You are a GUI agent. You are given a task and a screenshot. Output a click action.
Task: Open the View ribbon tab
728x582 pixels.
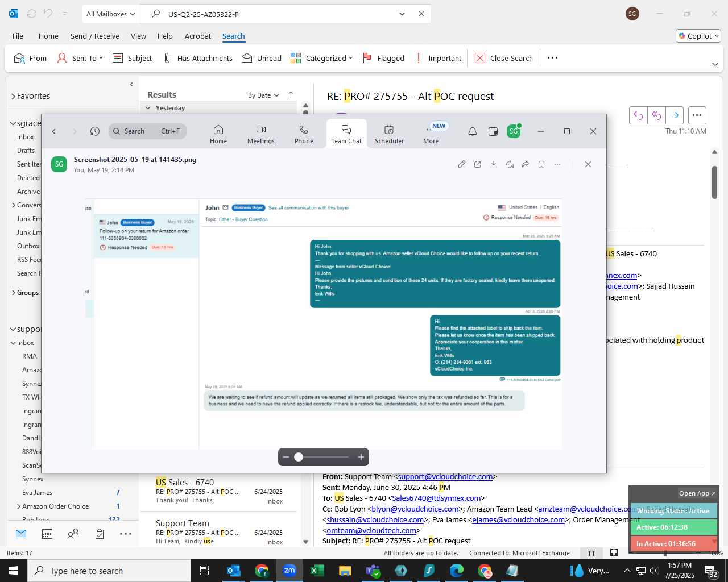pyautogui.click(x=138, y=36)
